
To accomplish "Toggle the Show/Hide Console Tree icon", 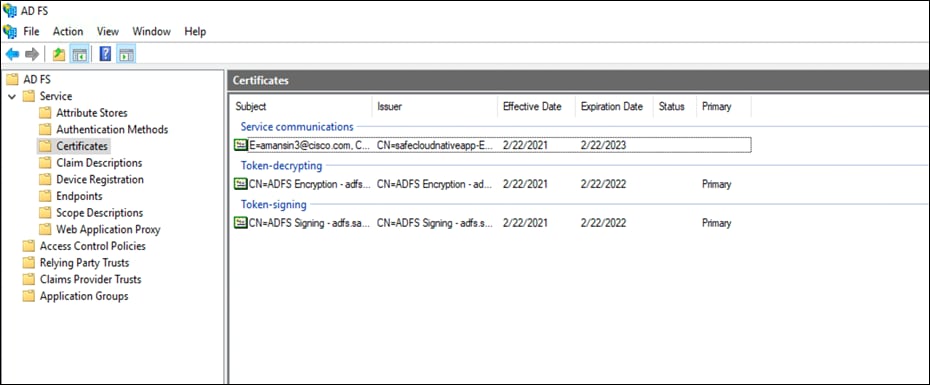I will [79, 55].
